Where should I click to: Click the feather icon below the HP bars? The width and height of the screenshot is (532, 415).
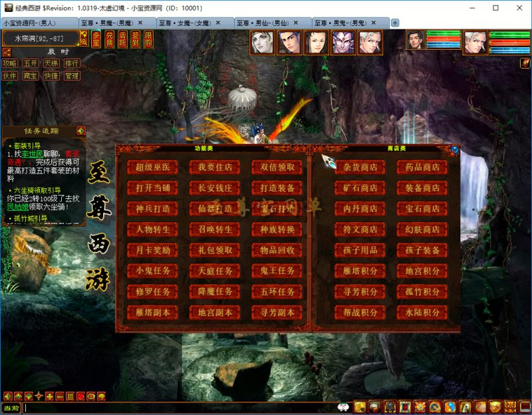click(x=525, y=63)
